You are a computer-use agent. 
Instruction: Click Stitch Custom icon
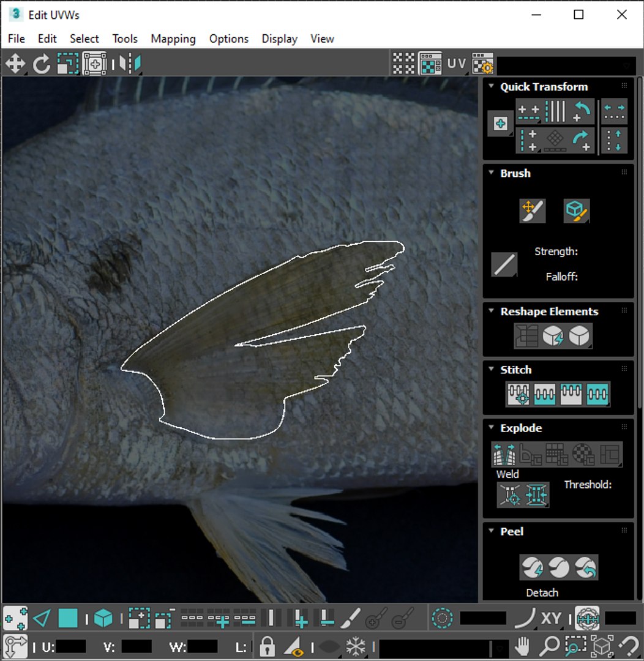coord(597,394)
